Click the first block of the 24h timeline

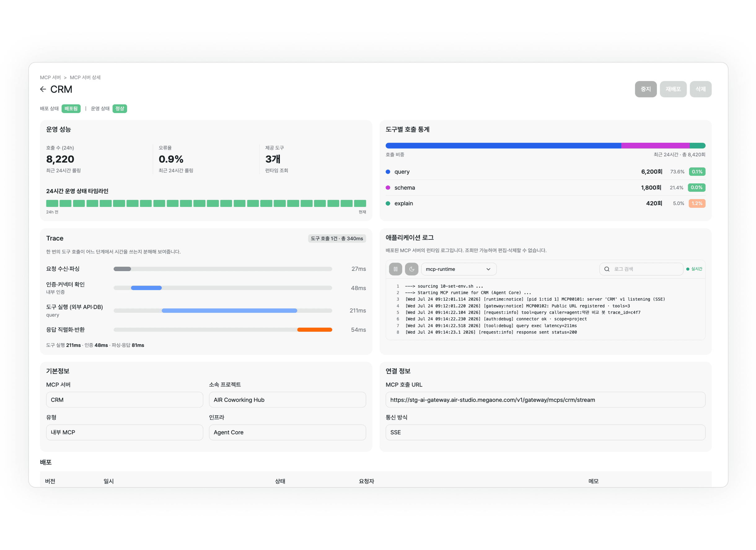pyautogui.click(x=52, y=203)
